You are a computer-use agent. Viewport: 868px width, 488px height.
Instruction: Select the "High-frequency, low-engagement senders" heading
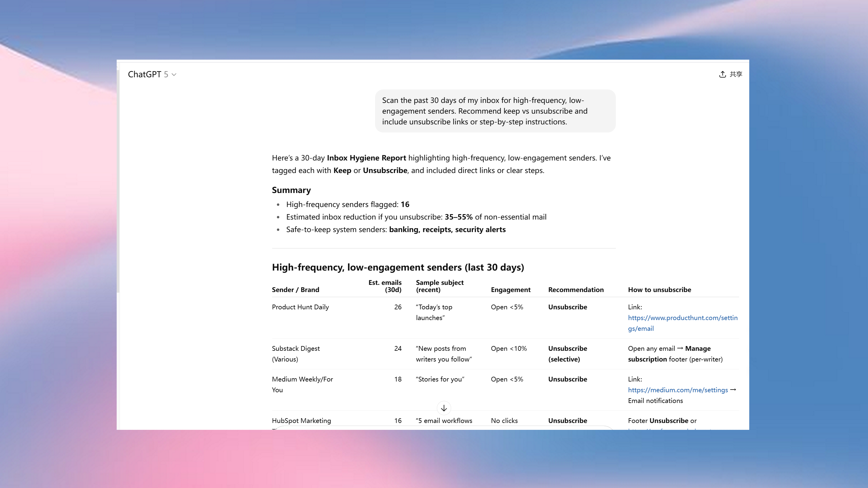(x=398, y=267)
